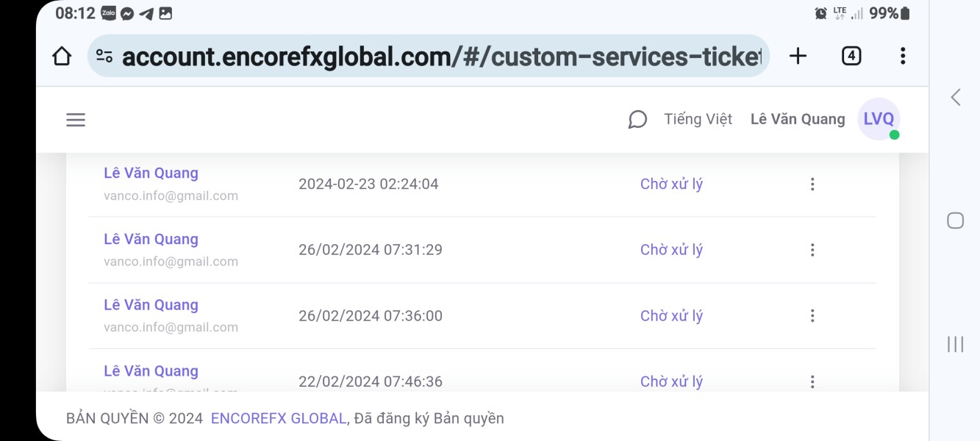Image resolution: width=980 pixels, height=441 pixels.
Task: Click timestamp 22/02/2024 07:46:36
Action: [371, 381]
